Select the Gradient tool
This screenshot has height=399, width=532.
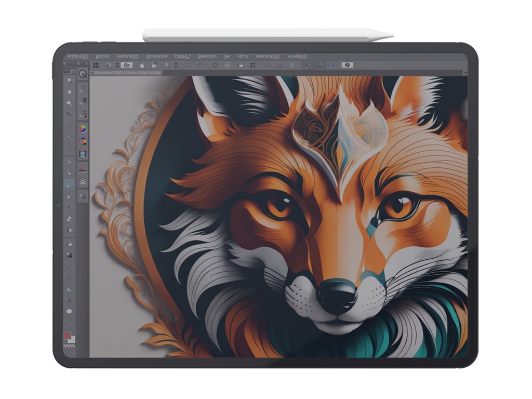(x=69, y=255)
